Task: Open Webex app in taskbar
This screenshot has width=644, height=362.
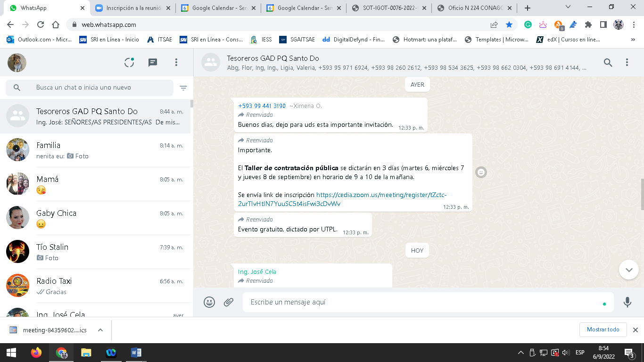Action: tap(111, 353)
